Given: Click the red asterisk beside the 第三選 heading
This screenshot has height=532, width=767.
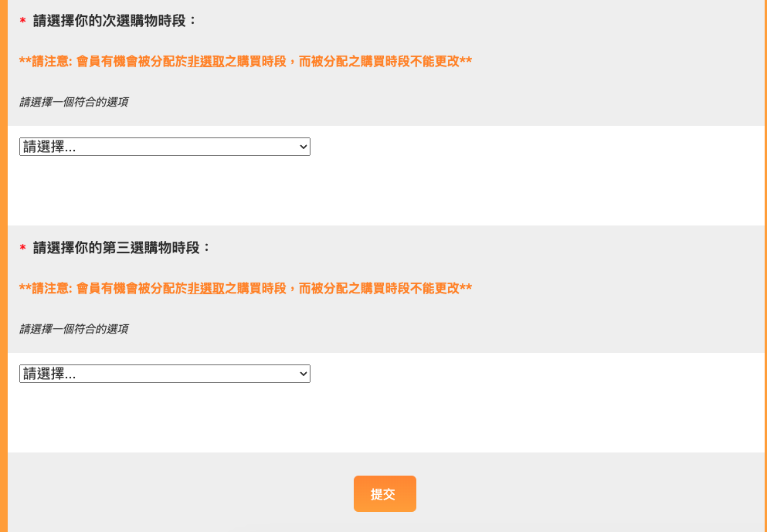Looking at the screenshot, I should [23, 249].
